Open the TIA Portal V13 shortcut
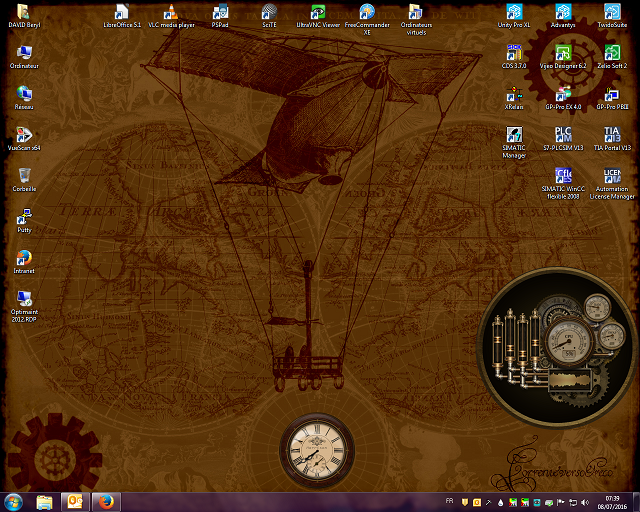 pos(612,135)
